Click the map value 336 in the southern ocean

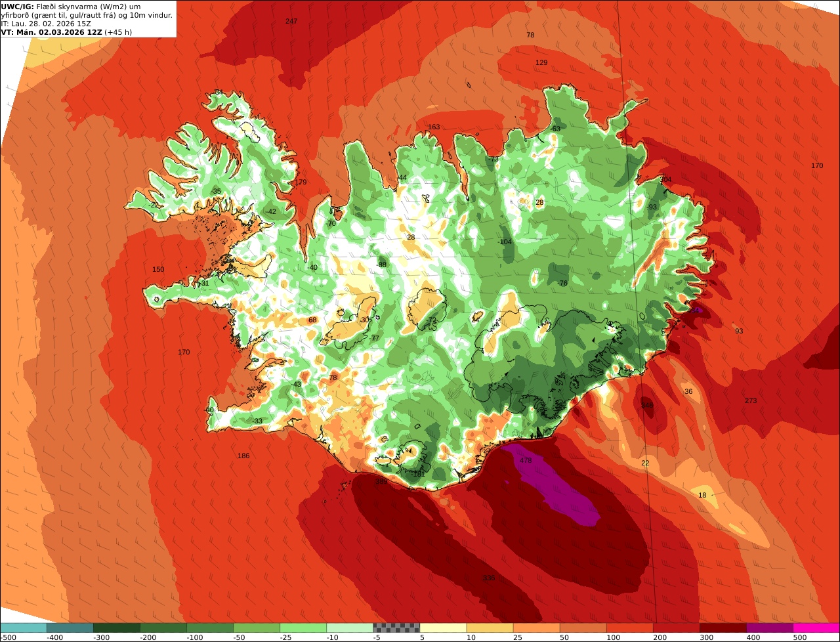489,578
